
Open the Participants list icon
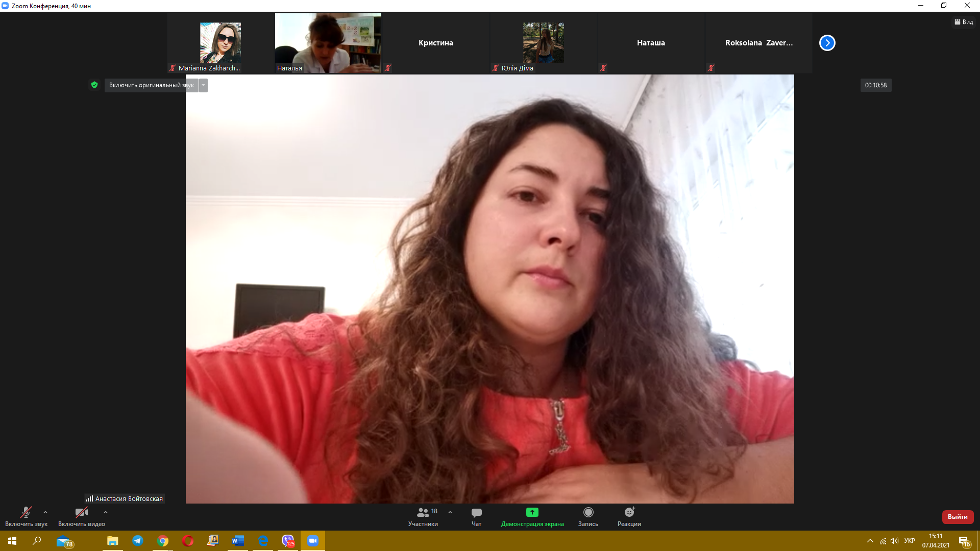pos(423,513)
